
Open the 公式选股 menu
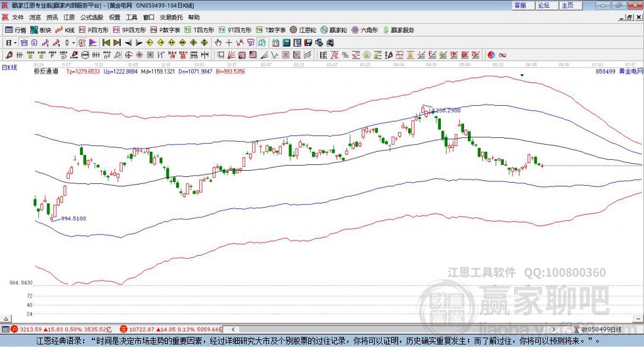[x=92, y=17]
